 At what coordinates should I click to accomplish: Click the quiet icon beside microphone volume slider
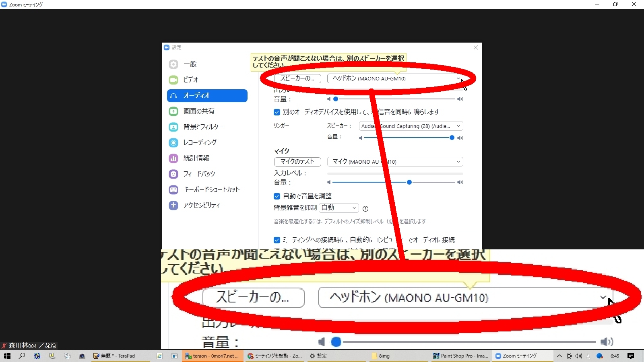click(329, 182)
